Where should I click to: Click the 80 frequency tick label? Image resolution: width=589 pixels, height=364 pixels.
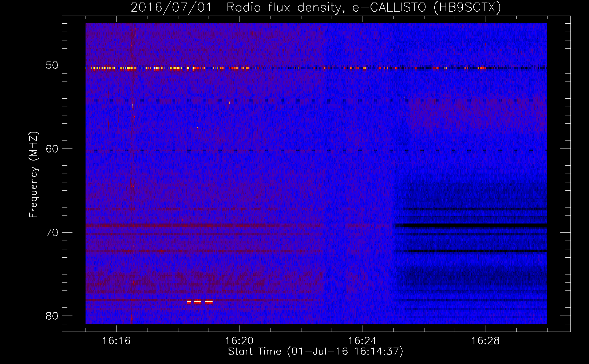point(52,316)
